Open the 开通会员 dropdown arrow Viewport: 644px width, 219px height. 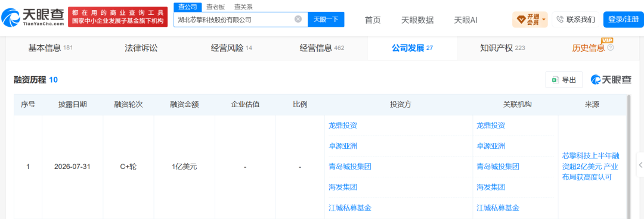coord(544,19)
